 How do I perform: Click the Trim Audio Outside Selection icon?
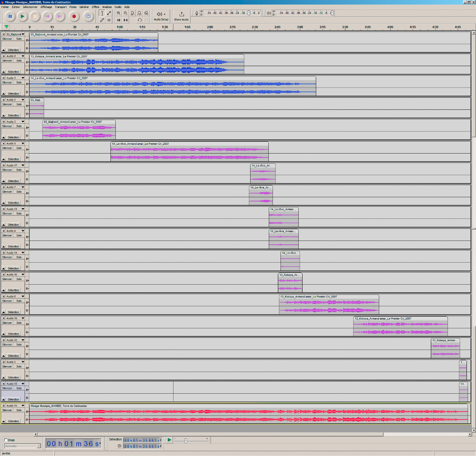[x=119, y=20]
